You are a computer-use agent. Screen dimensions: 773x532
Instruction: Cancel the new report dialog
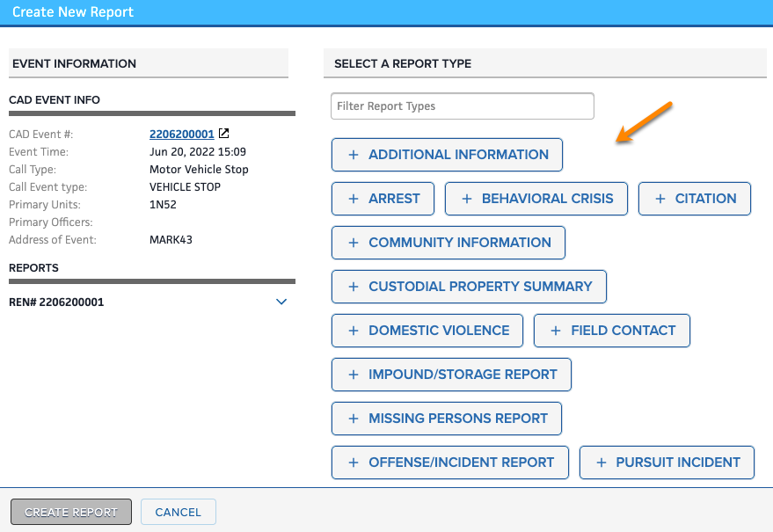(178, 512)
